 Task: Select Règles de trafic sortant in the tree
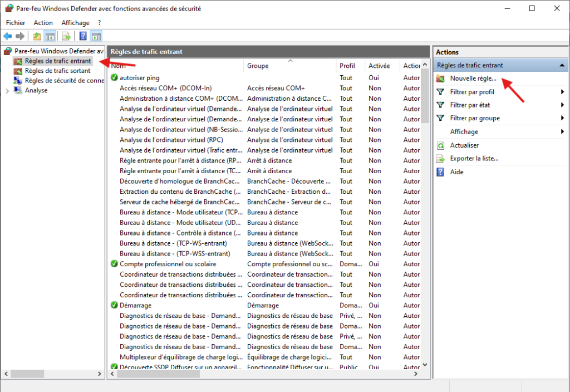pyautogui.click(x=58, y=71)
